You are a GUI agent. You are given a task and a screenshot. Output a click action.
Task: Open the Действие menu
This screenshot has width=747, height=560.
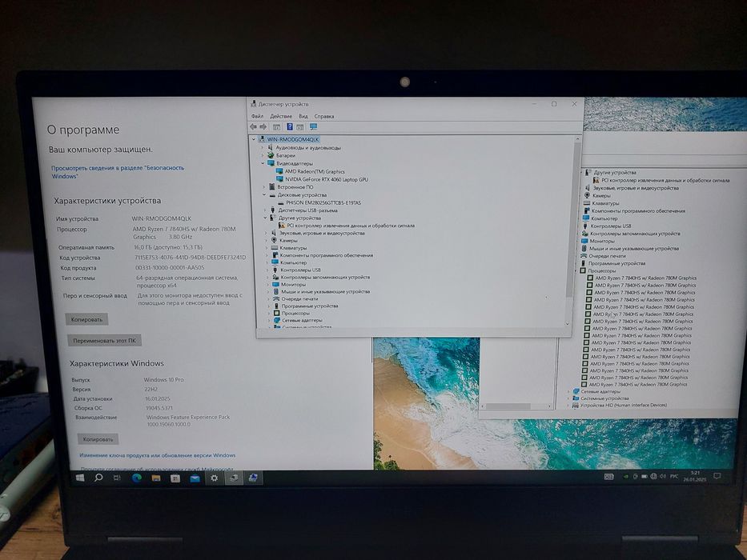click(281, 116)
